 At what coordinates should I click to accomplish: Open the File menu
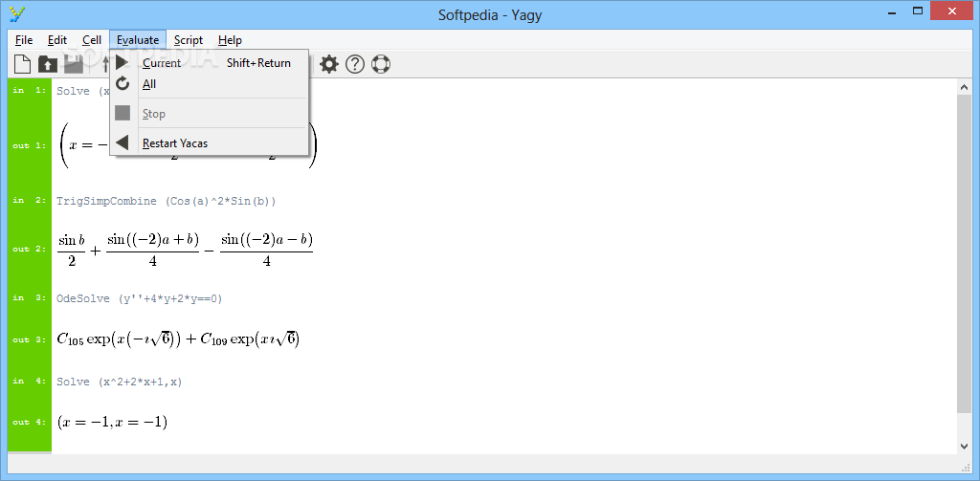tap(24, 40)
